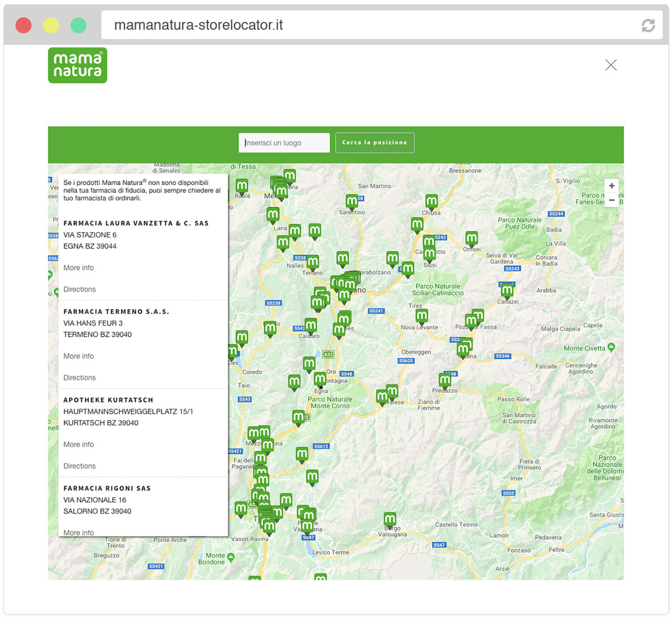Open More info for Farmacia Laura Vanzetta

[79, 268]
